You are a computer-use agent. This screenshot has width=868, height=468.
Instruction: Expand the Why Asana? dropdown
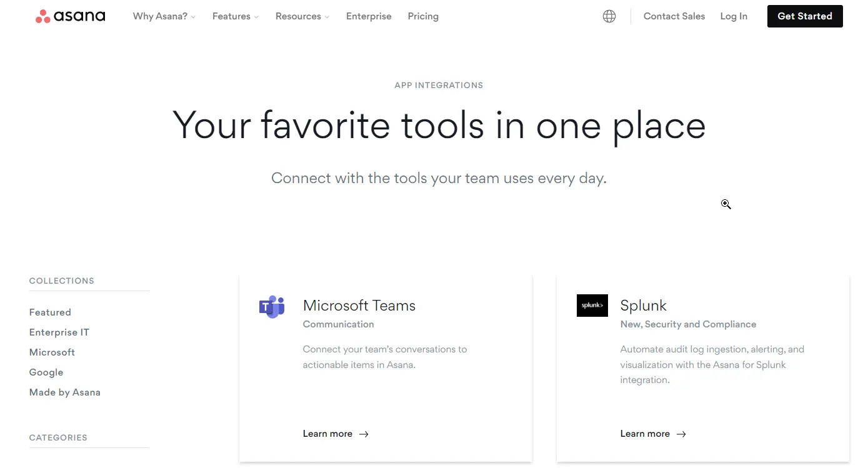click(x=164, y=16)
